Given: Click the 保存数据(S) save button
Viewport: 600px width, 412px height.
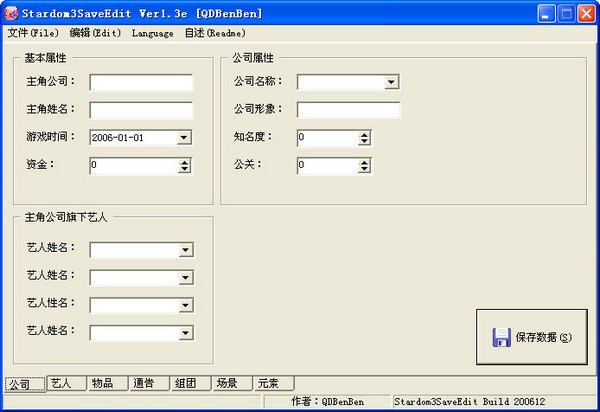Looking at the screenshot, I should coord(532,337).
